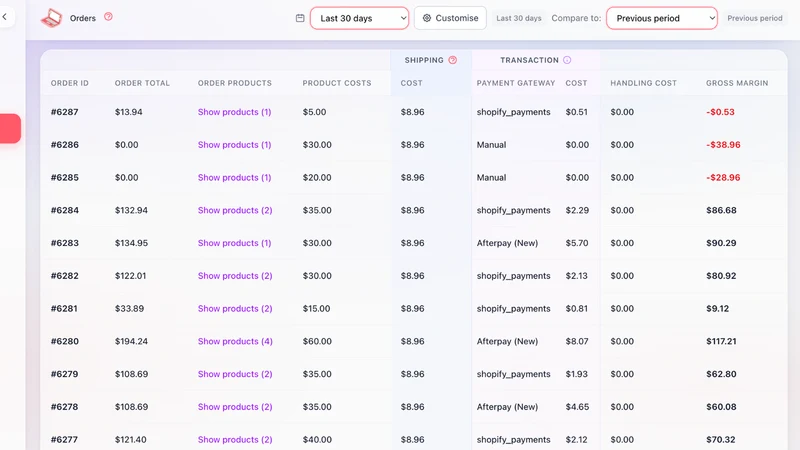Click the Previous period tag label

[755, 18]
